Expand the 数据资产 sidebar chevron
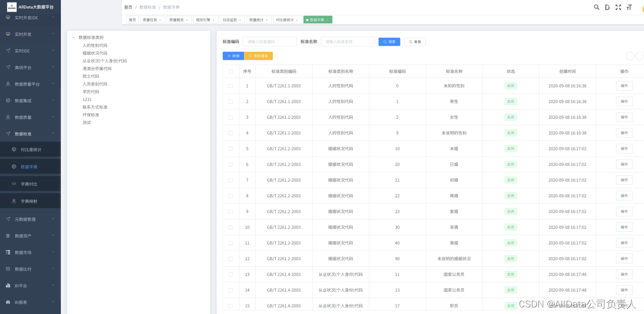 click(x=53, y=236)
